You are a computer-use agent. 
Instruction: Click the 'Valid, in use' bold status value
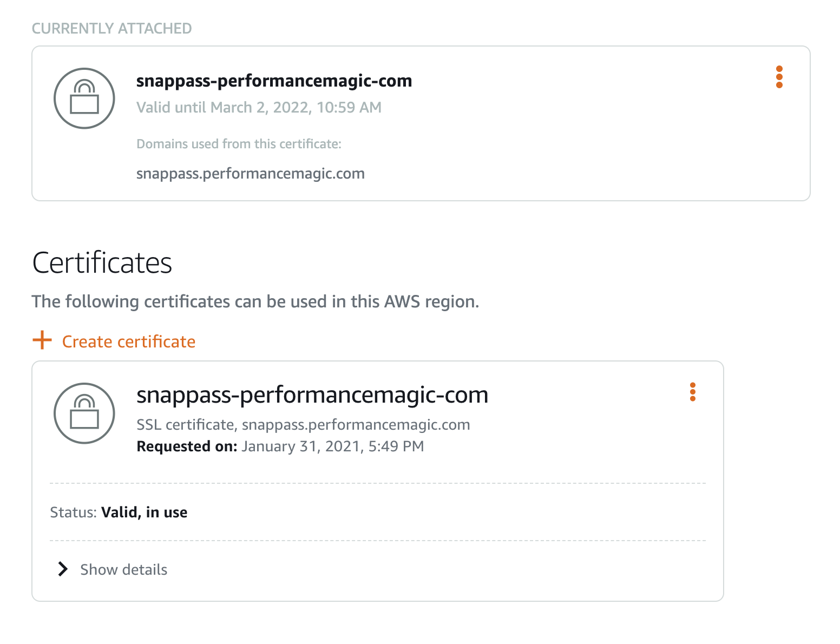tap(145, 512)
